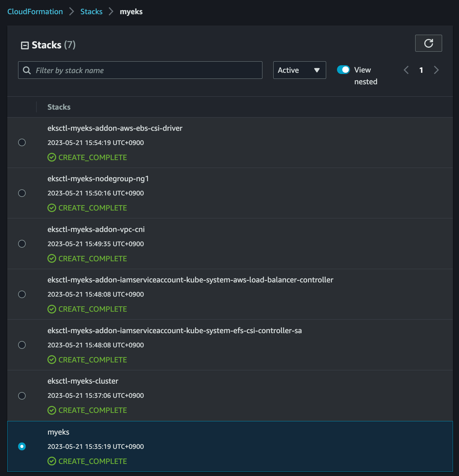459x476 pixels.
Task: Click CREATE_COMPLETE check icon for vpc-cni stack
Action: coord(52,259)
